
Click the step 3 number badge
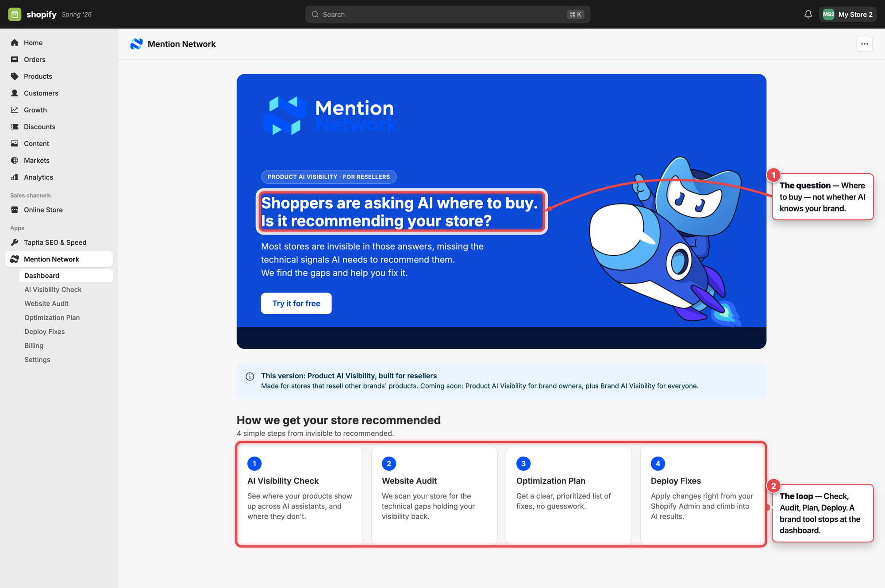[x=523, y=464]
